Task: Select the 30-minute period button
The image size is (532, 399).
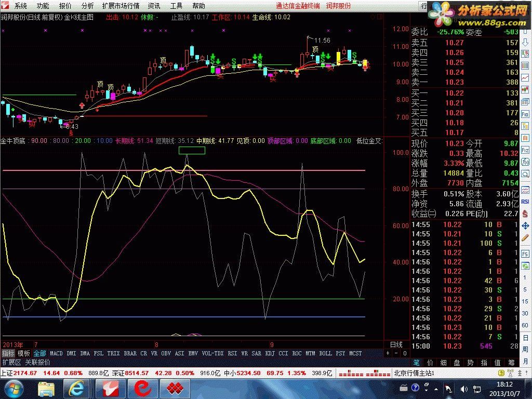Action: tap(525, 313)
